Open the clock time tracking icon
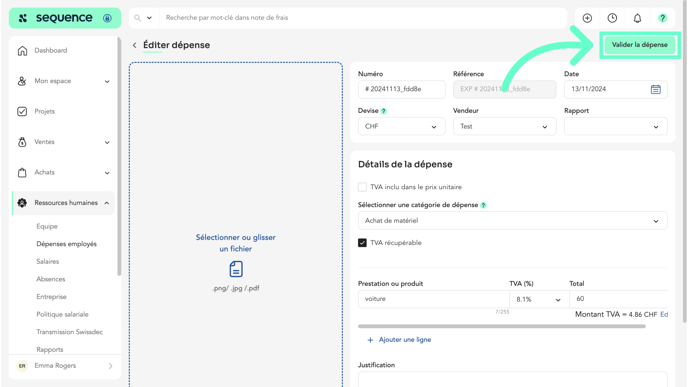 point(612,18)
